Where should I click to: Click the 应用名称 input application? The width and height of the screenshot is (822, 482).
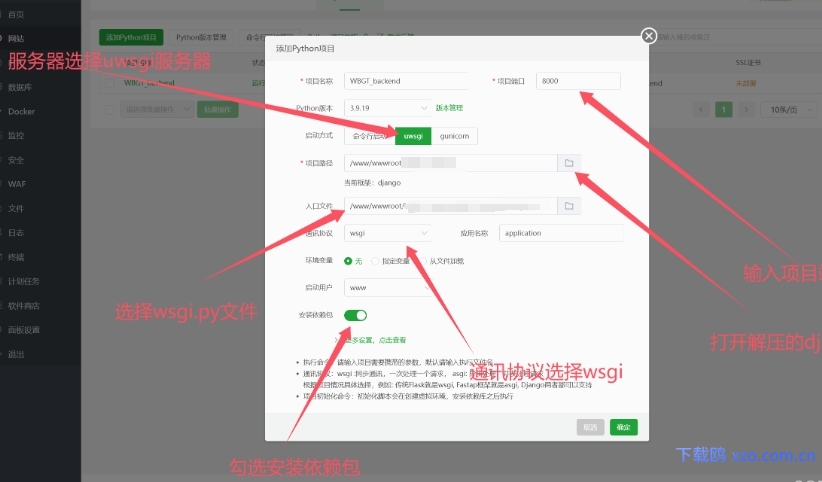click(561, 233)
